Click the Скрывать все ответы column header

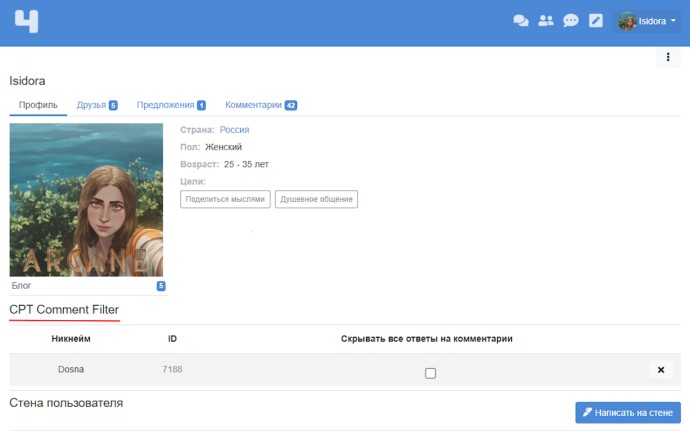(x=426, y=339)
